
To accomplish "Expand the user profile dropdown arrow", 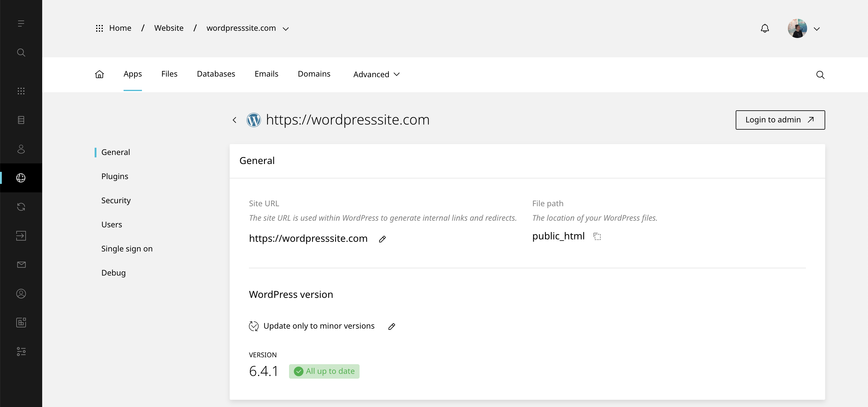I will click(817, 29).
